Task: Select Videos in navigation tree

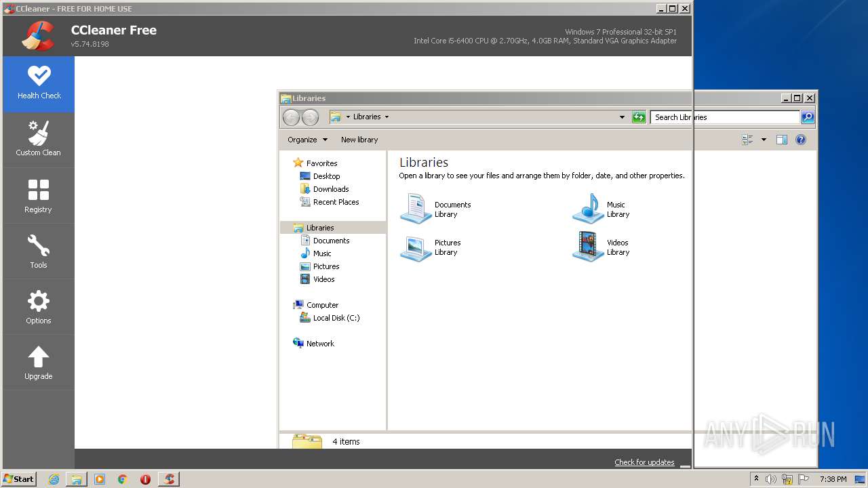Action: 323,279
